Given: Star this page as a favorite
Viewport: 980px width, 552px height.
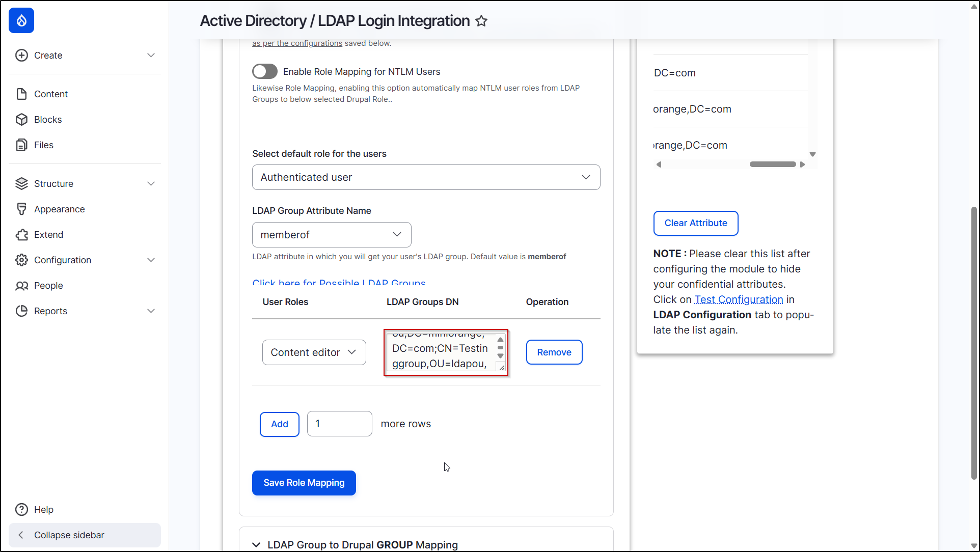Looking at the screenshot, I should (481, 21).
